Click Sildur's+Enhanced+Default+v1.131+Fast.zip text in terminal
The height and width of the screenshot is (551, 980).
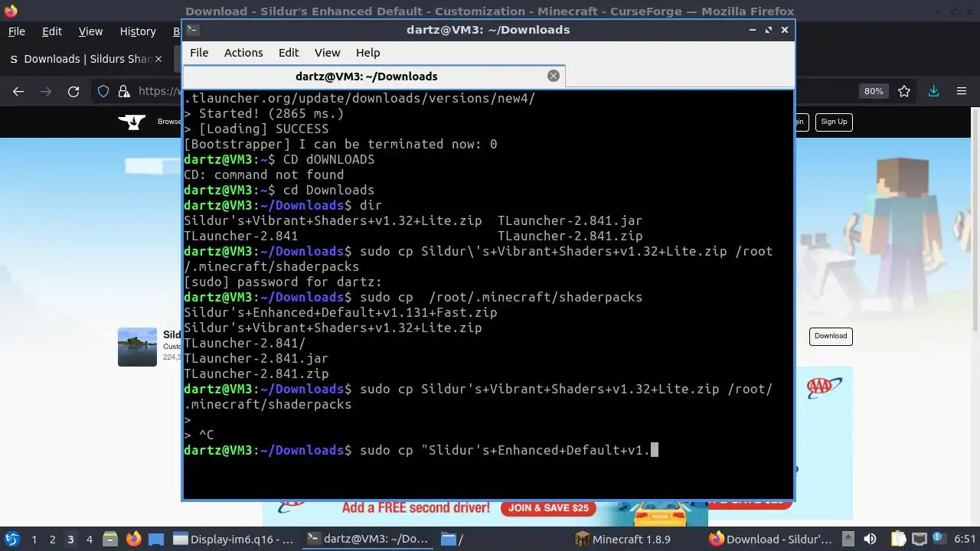[x=340, y=312]
